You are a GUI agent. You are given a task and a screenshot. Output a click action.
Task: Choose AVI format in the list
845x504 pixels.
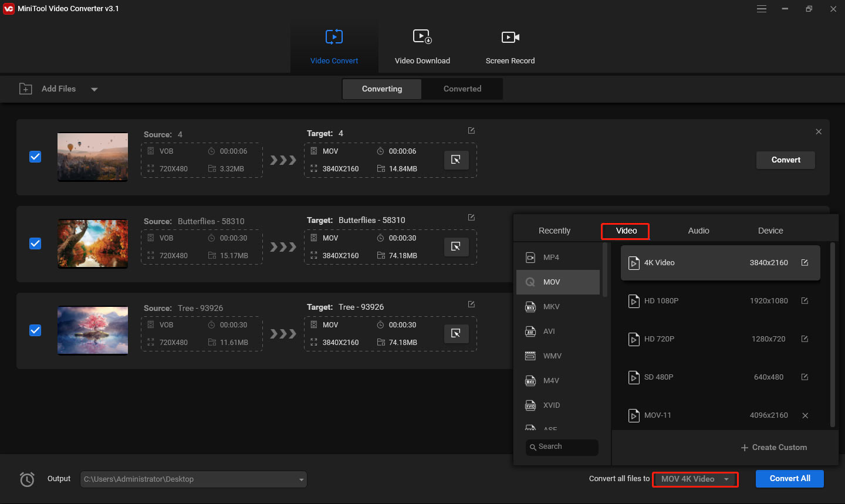pos(558,332)
